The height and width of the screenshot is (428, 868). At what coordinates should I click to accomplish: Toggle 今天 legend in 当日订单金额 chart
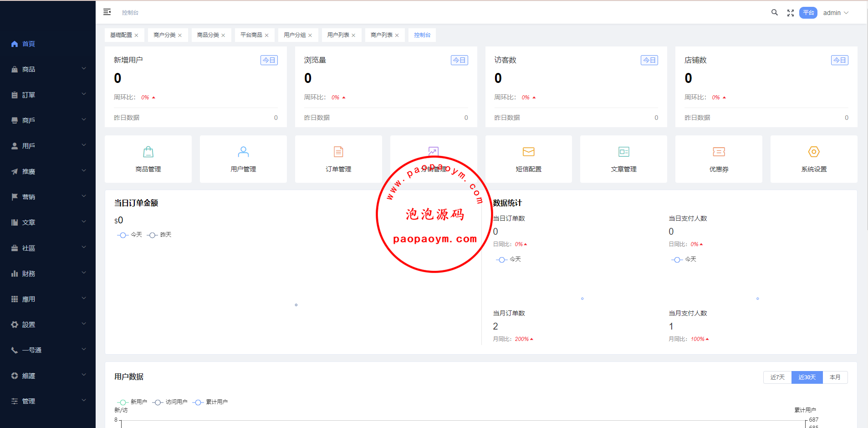tap(130, 235)
